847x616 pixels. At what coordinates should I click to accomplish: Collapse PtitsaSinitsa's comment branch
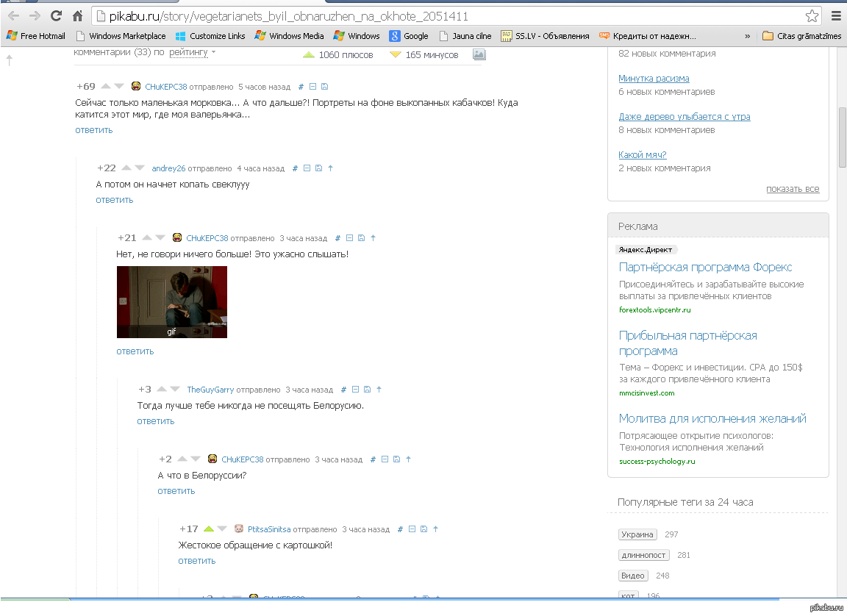(412, 529)
